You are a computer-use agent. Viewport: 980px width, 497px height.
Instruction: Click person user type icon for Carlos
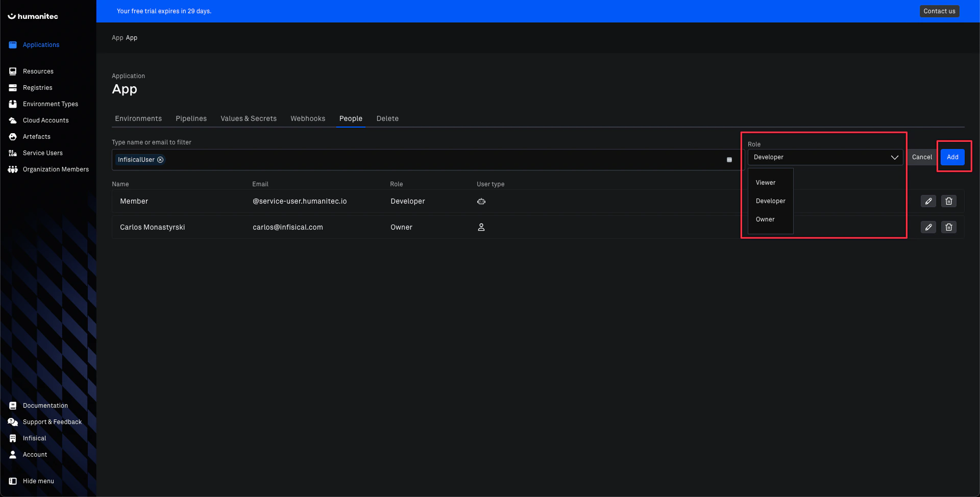click(481, 227)
